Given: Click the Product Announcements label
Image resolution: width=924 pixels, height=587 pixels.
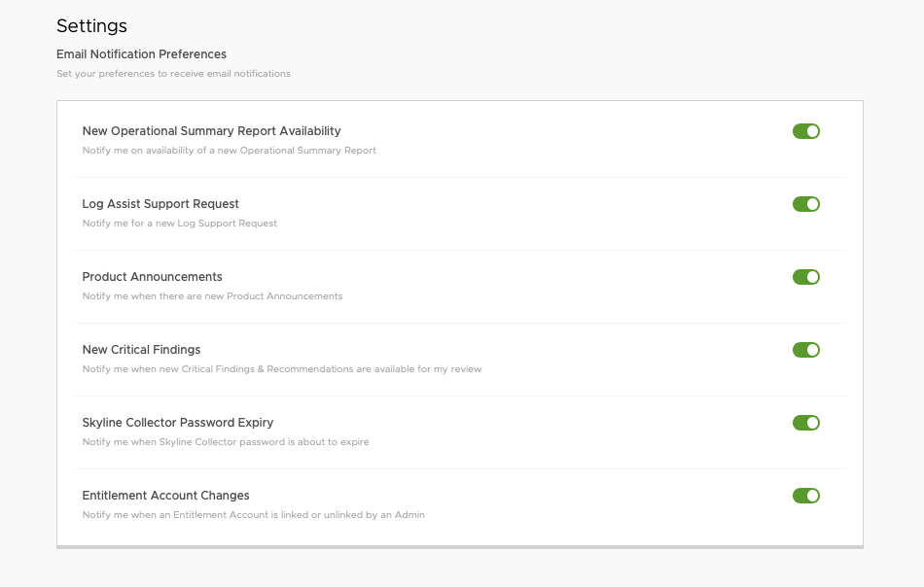Looking at the screenshot, I should pos(152,277).
